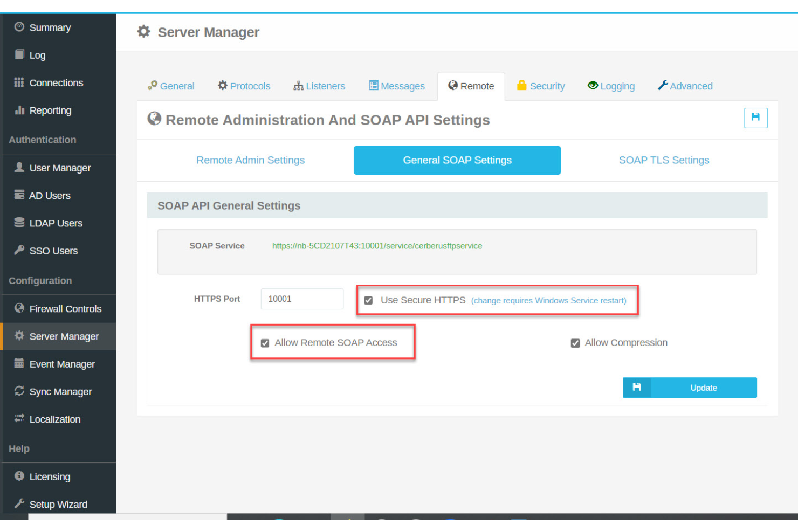Screen dimensions: 798x532
Task: Open the Connections page from the sidebar
Action: (x=56, y=82)
